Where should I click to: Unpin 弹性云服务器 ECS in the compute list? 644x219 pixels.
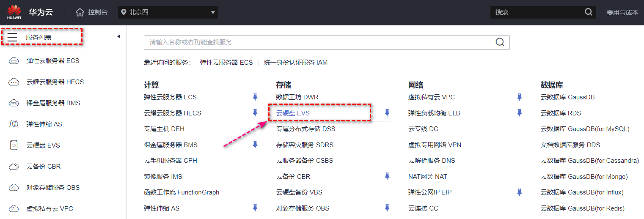pos(255,97)
